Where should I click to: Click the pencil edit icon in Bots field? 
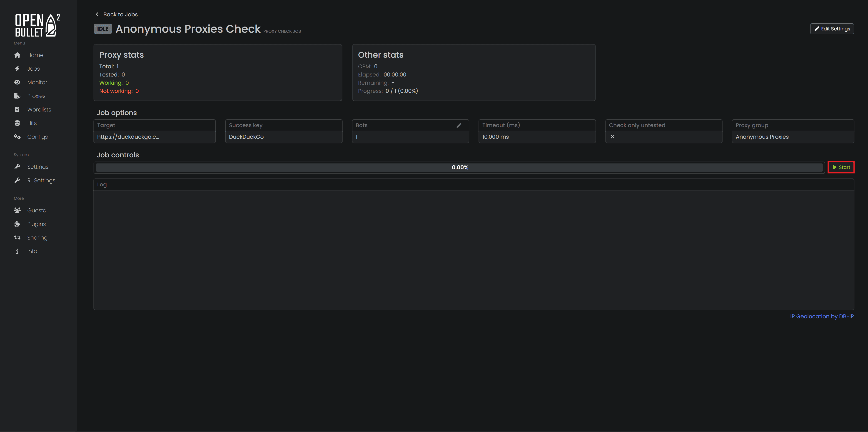[459, 125]
